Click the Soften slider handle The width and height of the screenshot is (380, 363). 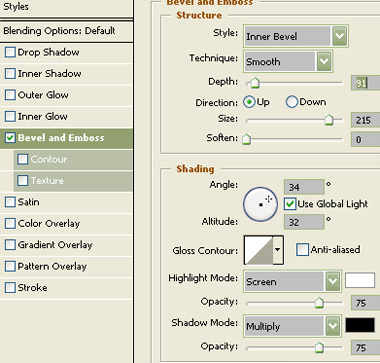[x=247, y=139]
